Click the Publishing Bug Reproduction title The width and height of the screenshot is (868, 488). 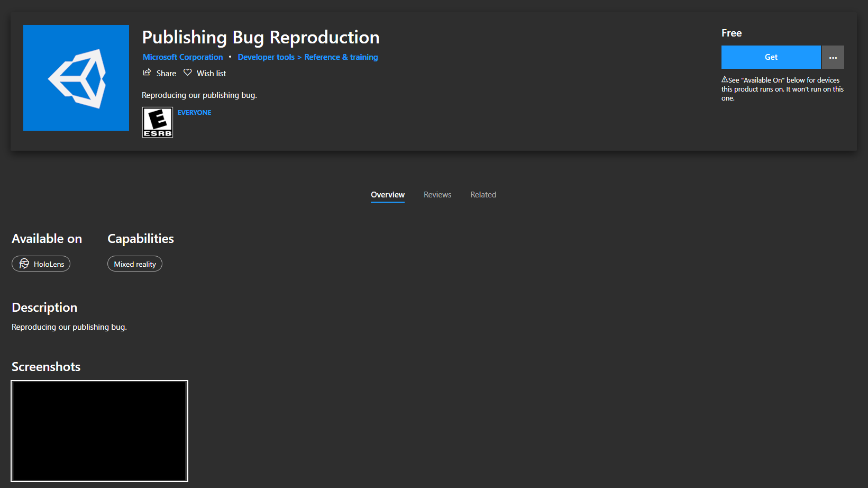point(261,37)
